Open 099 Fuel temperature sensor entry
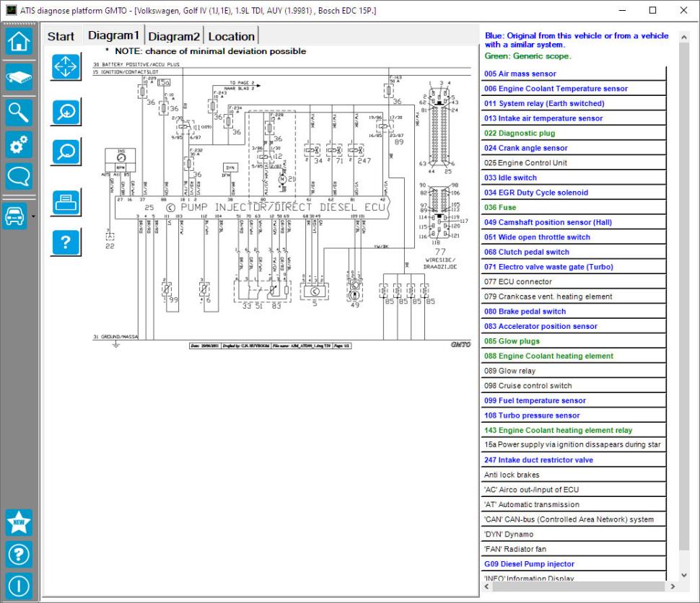Viewport: 700px width, 603px height. tap(573, 400)
